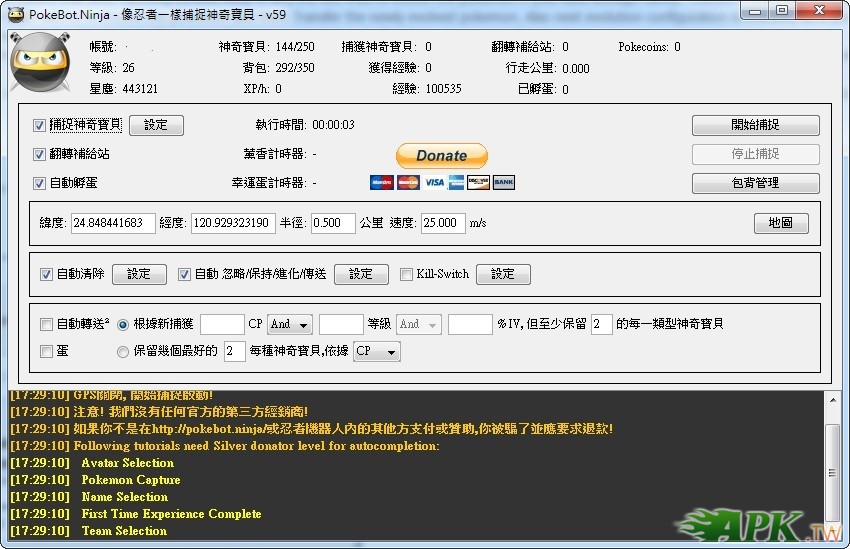Click the 背包 292/350 value
The height and width of the screenshot is (549, 850).
[x=295, y=68]
